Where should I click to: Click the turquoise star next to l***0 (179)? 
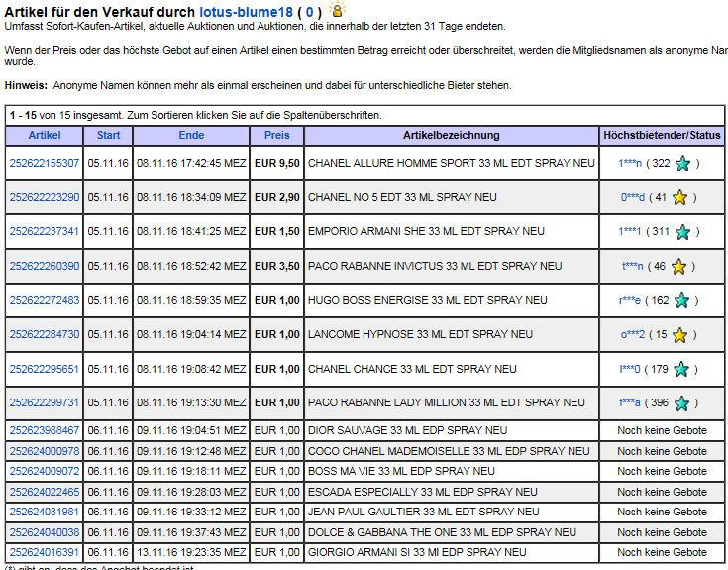coord(681,370)
